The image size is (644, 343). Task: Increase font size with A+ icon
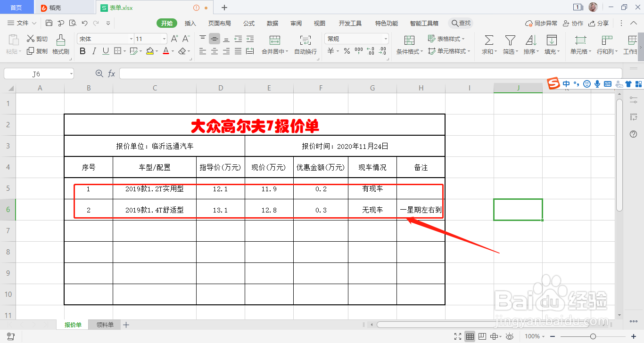tap(174, 39)
